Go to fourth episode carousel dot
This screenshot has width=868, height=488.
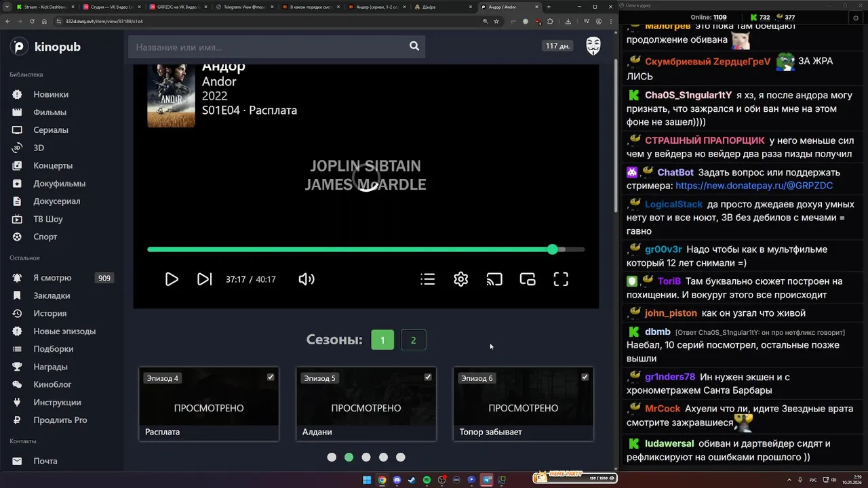click(383, 457)
